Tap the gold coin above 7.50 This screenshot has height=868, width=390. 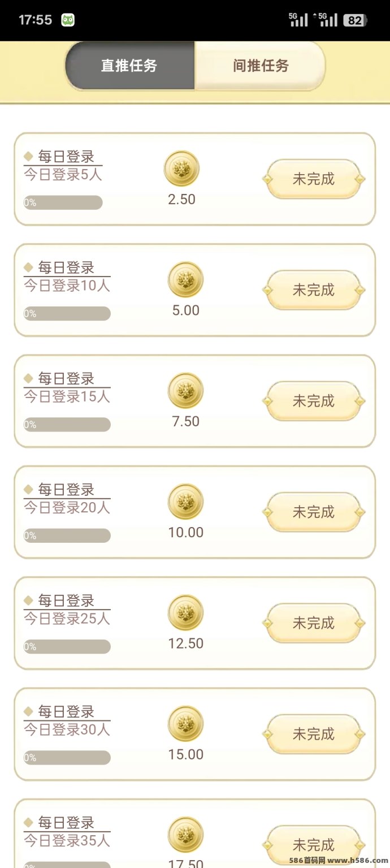(x=185, y=391)
